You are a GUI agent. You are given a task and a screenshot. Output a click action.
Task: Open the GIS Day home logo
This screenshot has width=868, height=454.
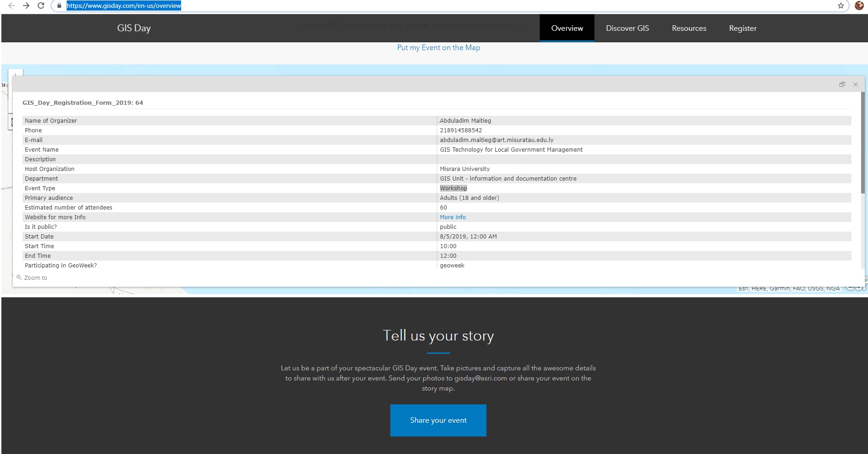pos(134,28)
